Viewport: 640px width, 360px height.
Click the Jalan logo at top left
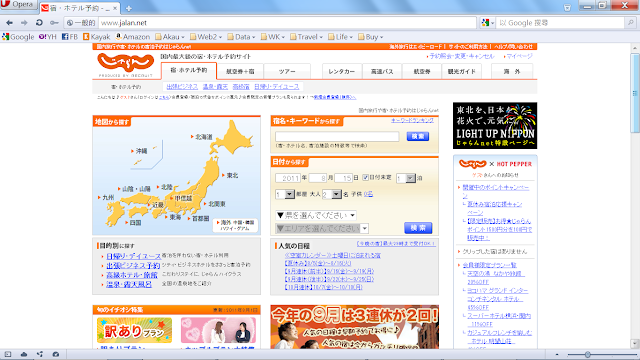(125, 64)
